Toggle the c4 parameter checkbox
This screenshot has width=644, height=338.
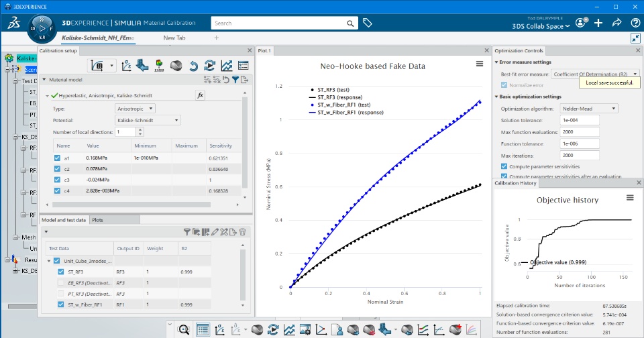pos(57,190)
